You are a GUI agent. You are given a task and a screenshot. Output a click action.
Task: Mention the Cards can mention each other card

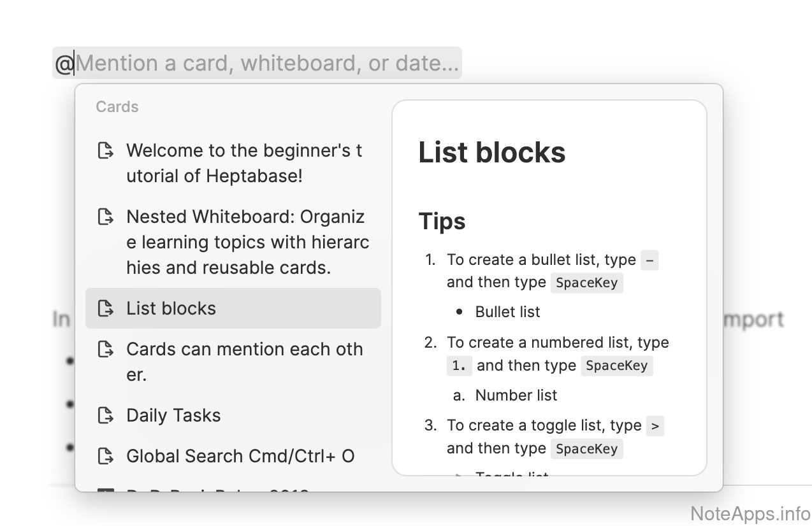(x=244, y=362)
